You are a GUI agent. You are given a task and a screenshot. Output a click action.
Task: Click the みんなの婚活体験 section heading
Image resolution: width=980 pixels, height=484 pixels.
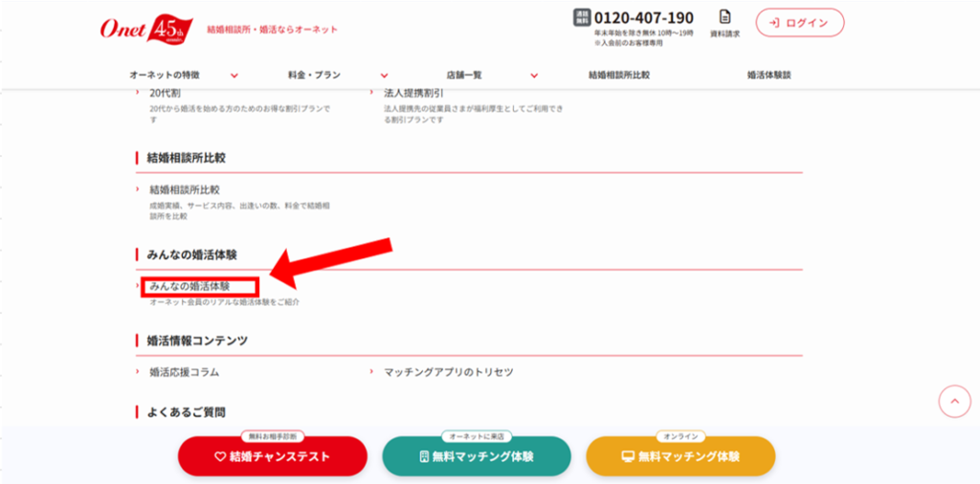point(191,254)
